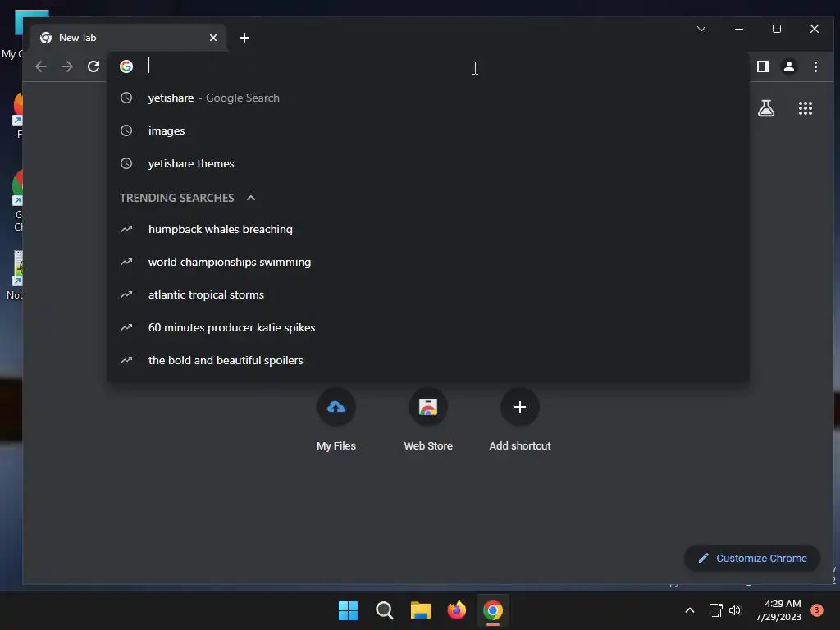Open the Windows Start menu
This screenshot has width=840, height=630.
[x=348, y=610]
